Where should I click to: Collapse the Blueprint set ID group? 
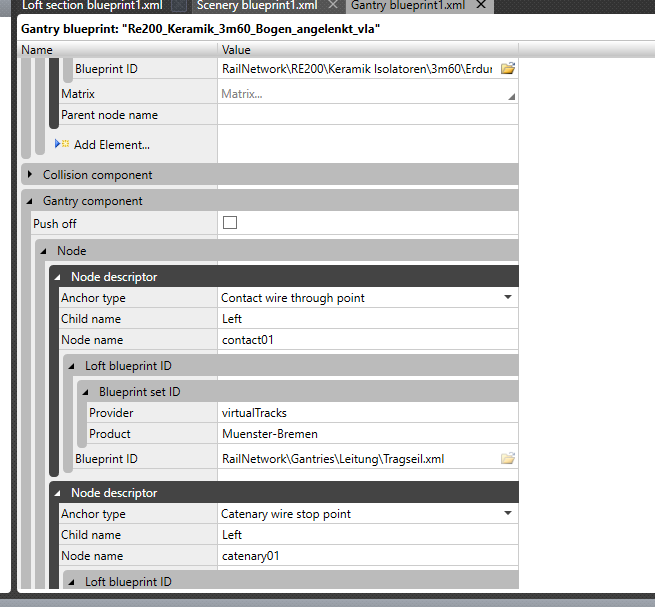click(x=85, y=392)
